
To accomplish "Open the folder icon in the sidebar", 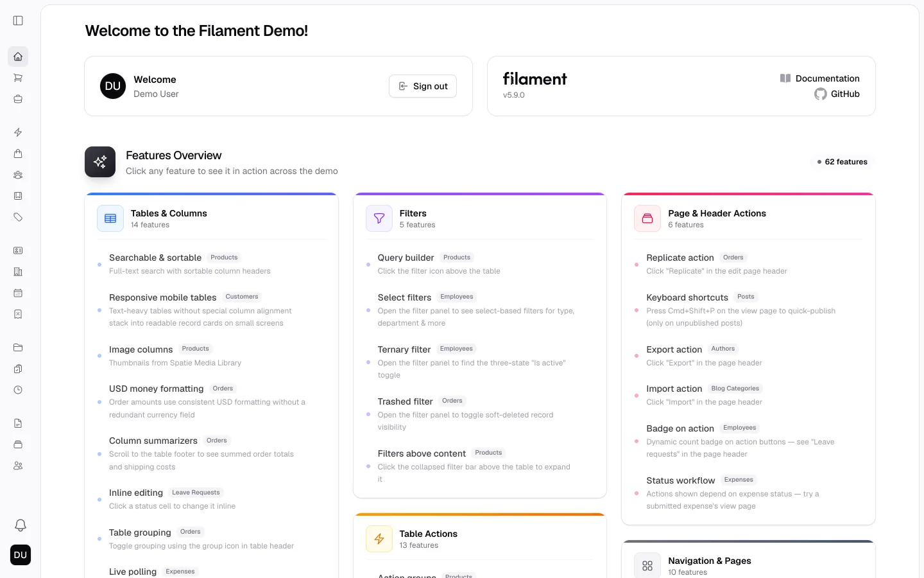I will coord(18,347).
